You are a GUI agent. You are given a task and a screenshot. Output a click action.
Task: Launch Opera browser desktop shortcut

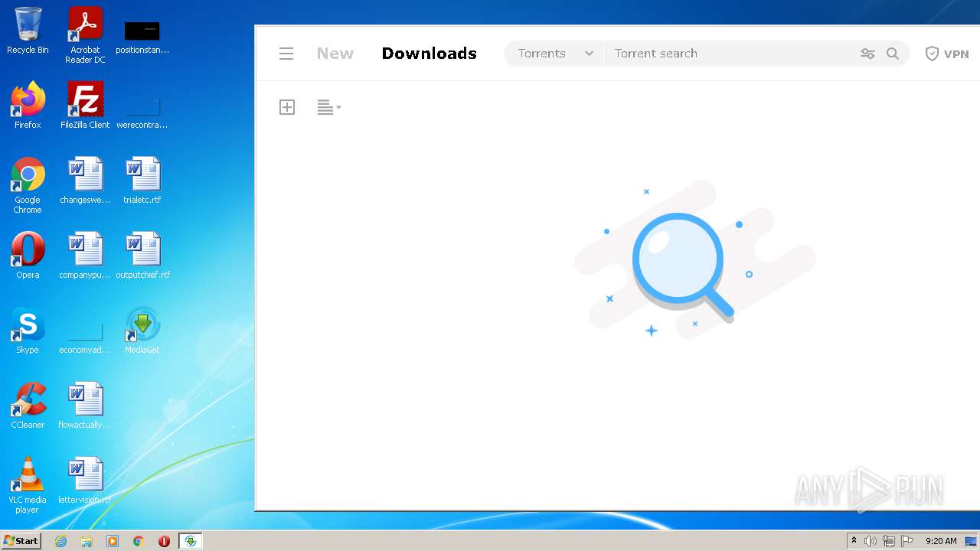point(28,256)
